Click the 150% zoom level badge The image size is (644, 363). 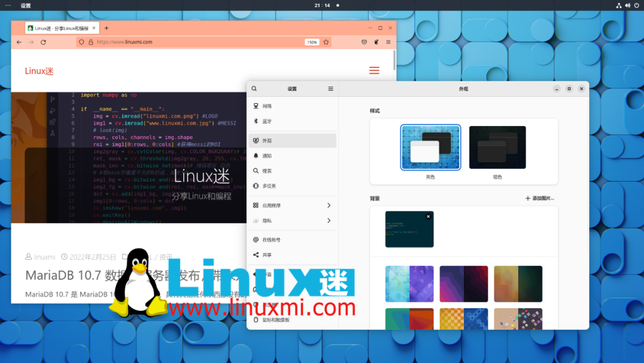pos(312,42)
